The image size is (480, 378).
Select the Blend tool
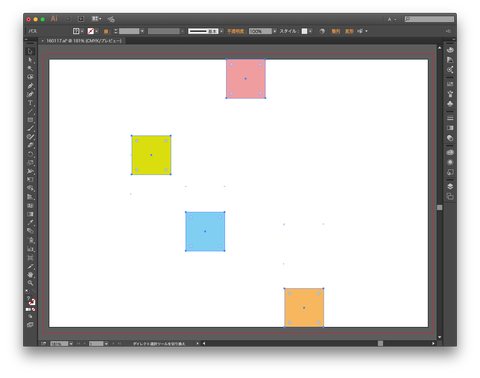pos(30,231)
